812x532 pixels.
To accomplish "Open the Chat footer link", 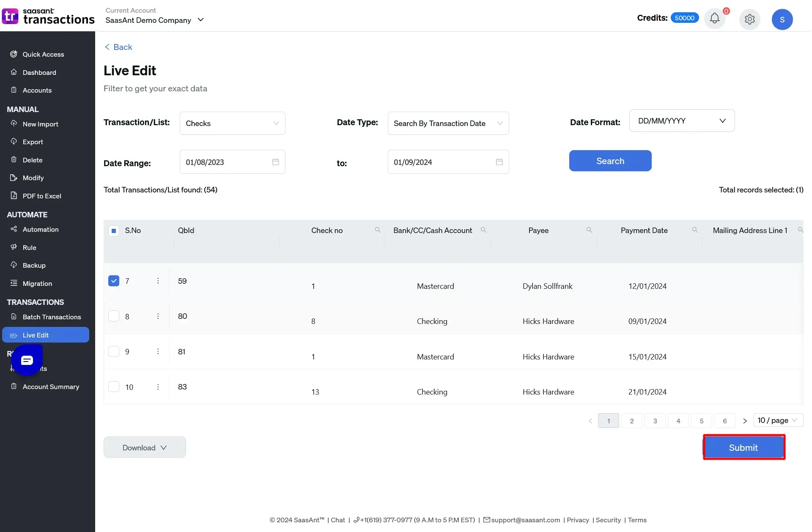I will click(x=338, y=520).
